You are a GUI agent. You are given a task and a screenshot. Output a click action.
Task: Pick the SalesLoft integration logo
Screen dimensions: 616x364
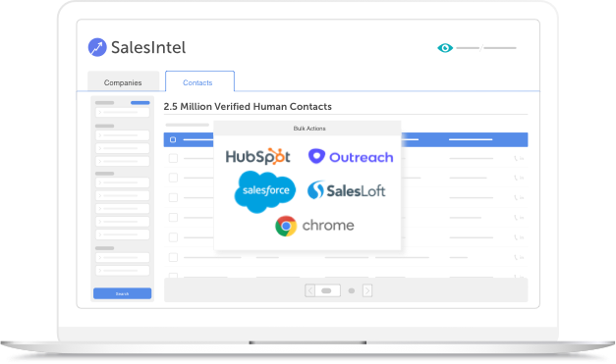point(346,190)
